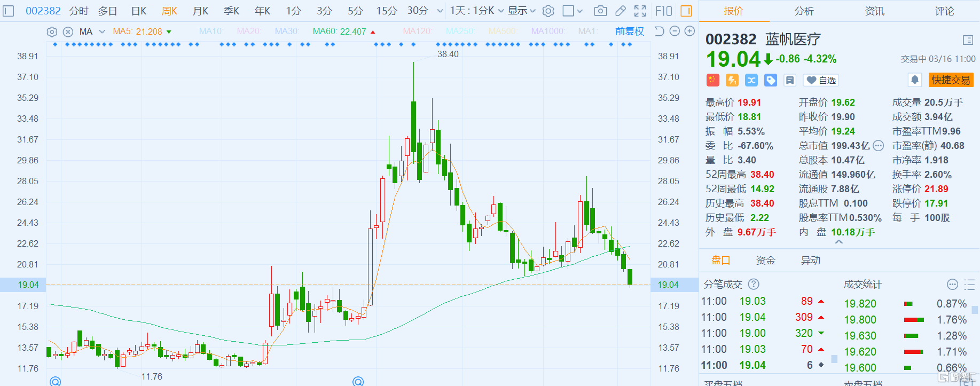The height and width of the screenshot is (386, 980).
Task: Remove MA indicator with circled X
Action: tap(68, 32)
